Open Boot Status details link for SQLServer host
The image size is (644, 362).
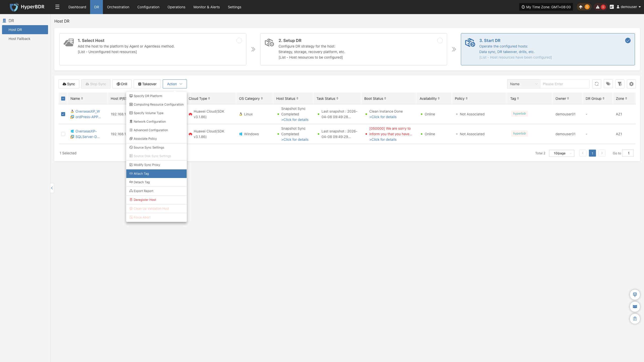coord(383,140)
